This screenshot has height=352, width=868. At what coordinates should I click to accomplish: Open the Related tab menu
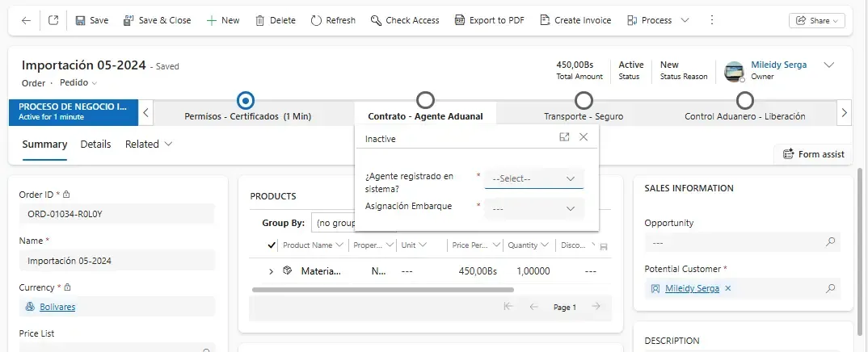click(x=149, y=145)
